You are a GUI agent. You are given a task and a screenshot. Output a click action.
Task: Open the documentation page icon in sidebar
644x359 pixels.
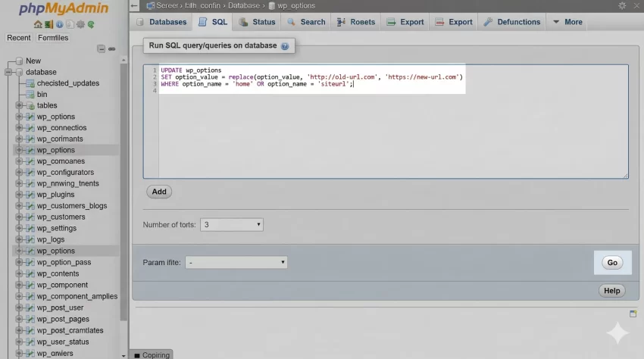[x=70, y=24]
